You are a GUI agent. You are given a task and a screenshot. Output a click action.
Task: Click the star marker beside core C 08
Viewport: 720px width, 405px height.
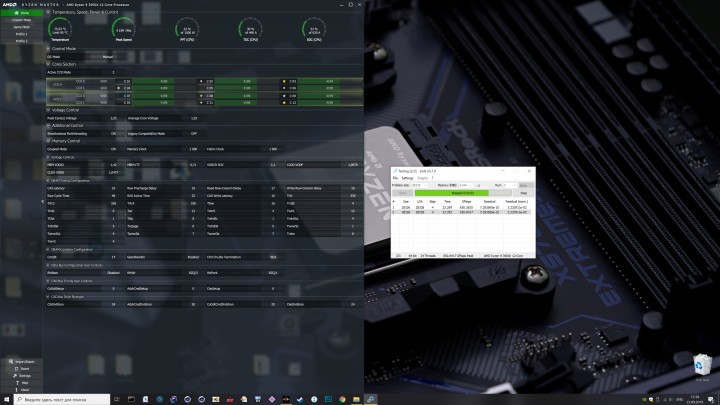[x=201, y=96]
